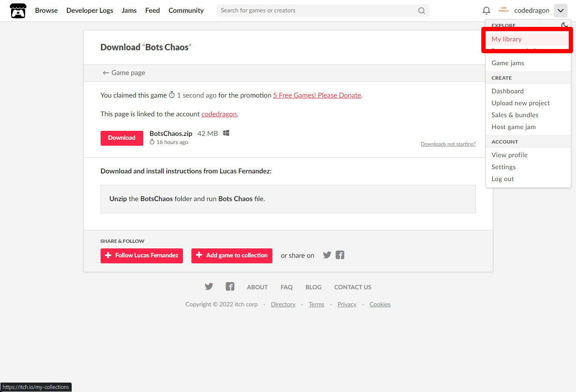Open the footer Facebook icon
Viewport: 576px width, 392px height.
[x=230, y=286]
